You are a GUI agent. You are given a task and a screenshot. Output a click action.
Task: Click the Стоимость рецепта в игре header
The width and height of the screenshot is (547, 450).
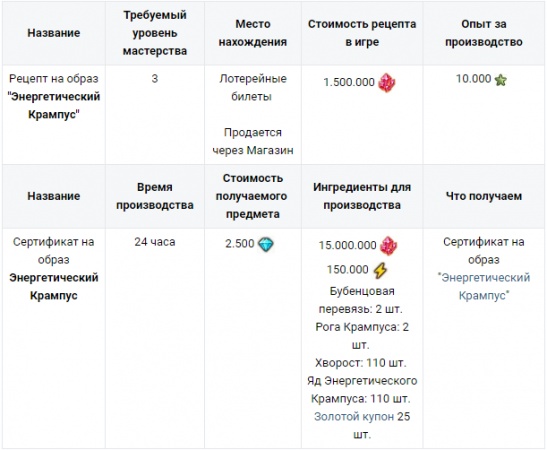[362, 33]
